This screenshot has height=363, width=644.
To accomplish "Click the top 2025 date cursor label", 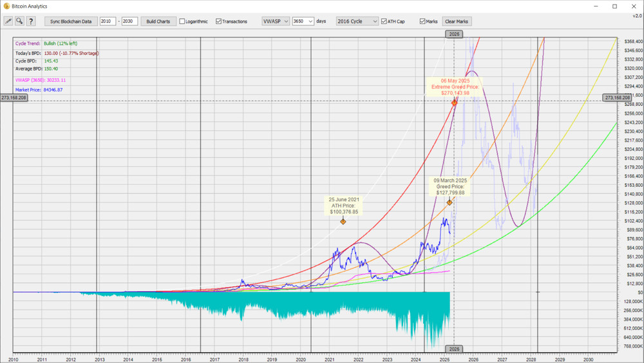I will coord(454,34).
